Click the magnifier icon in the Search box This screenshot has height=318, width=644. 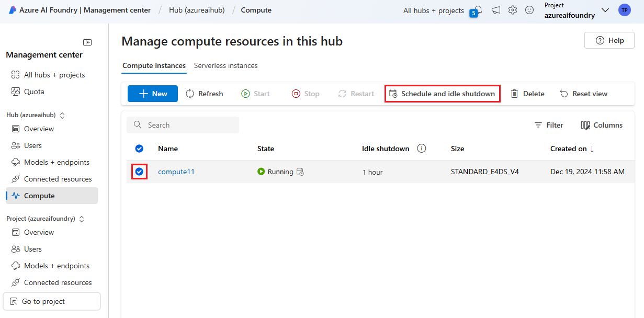pos(138,125)
